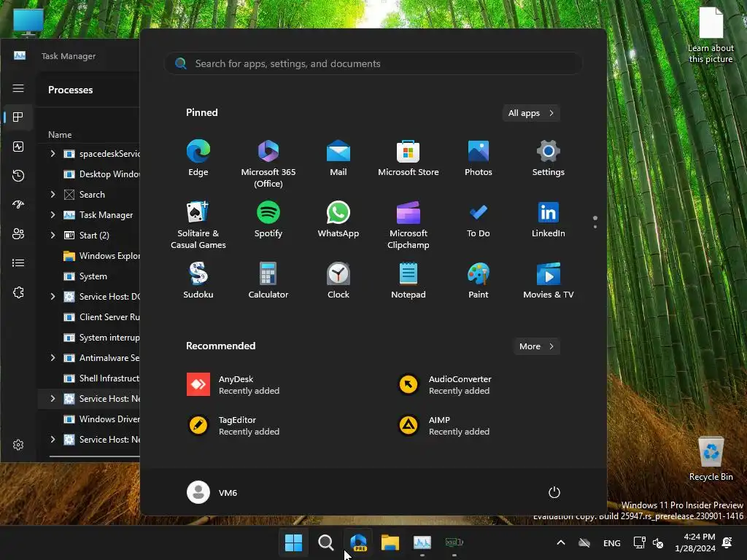The height and width of the screenshot is (560, 747).
Task: Expand bottom Service Host: Ne row
Action: click(53, 440)
